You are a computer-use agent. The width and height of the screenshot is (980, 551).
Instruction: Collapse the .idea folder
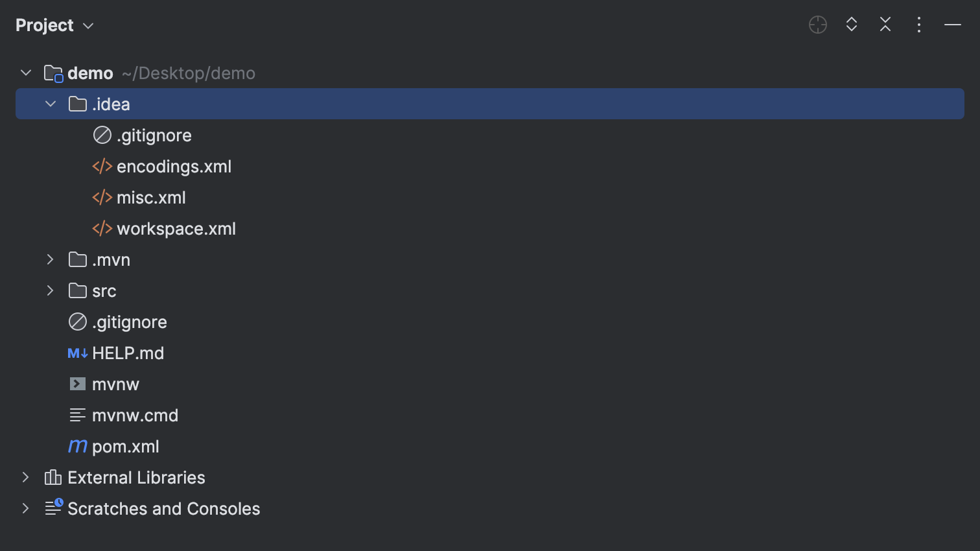click(x=51, y=104)
